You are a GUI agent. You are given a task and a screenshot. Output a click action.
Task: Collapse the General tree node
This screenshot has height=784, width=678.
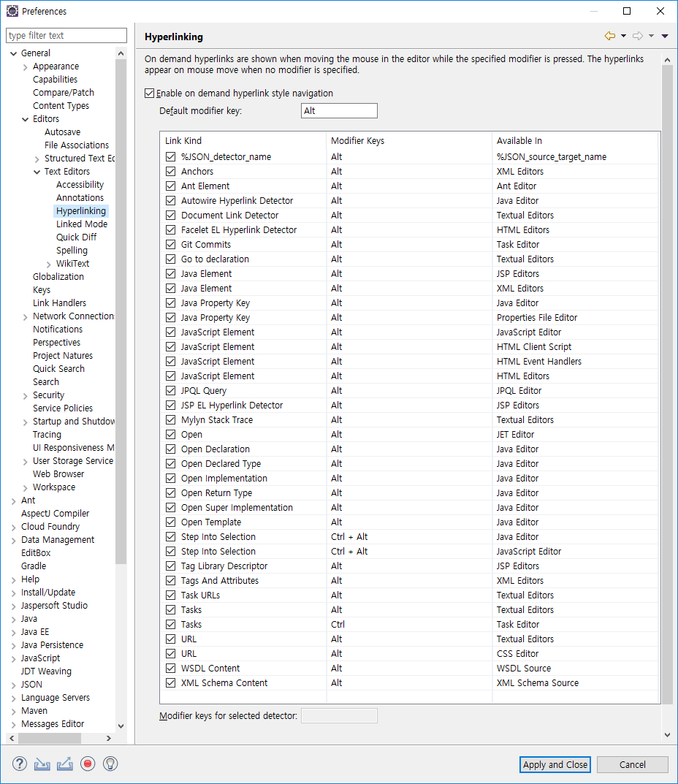13,53
